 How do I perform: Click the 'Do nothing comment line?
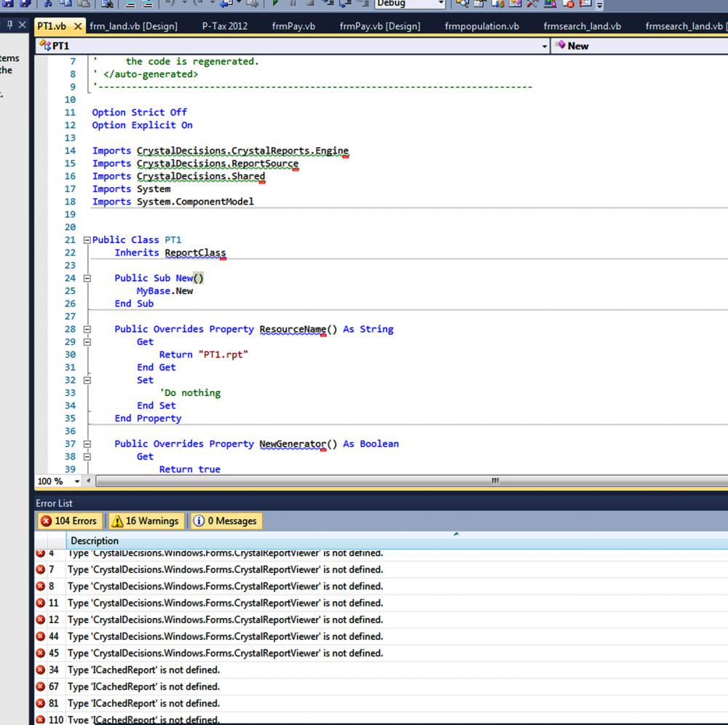[x=190, y=393]
